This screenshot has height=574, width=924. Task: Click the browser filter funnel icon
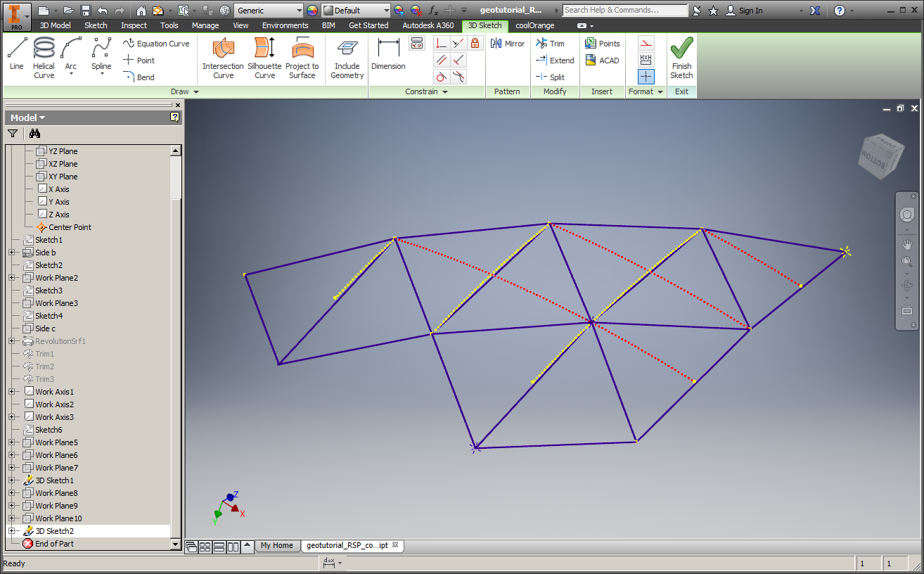pyautogui.click(x=13, y=133)
